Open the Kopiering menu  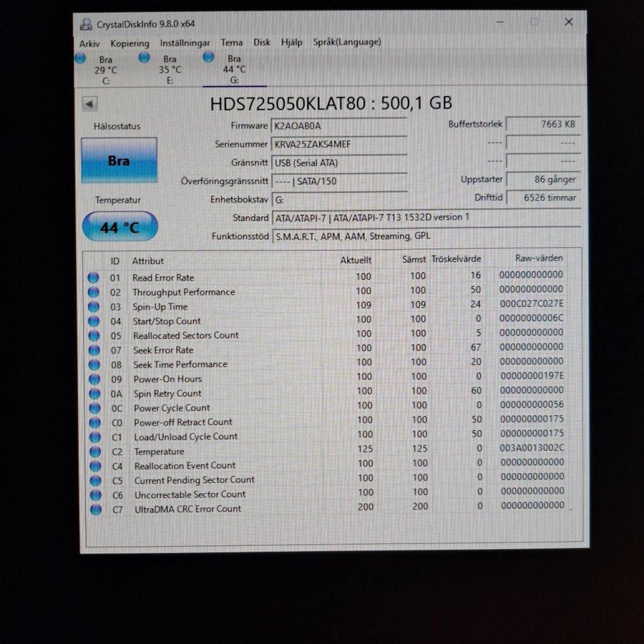click(130, 43)
